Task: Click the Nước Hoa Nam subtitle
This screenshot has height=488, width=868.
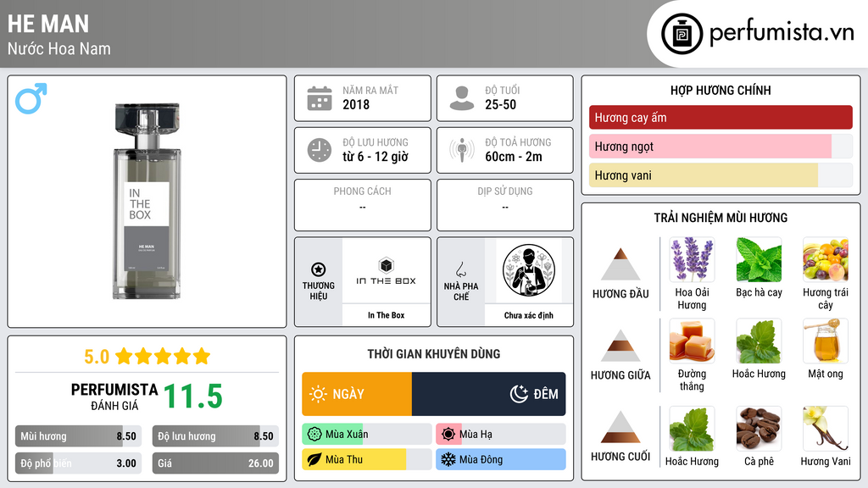Action: pos(59,48)
